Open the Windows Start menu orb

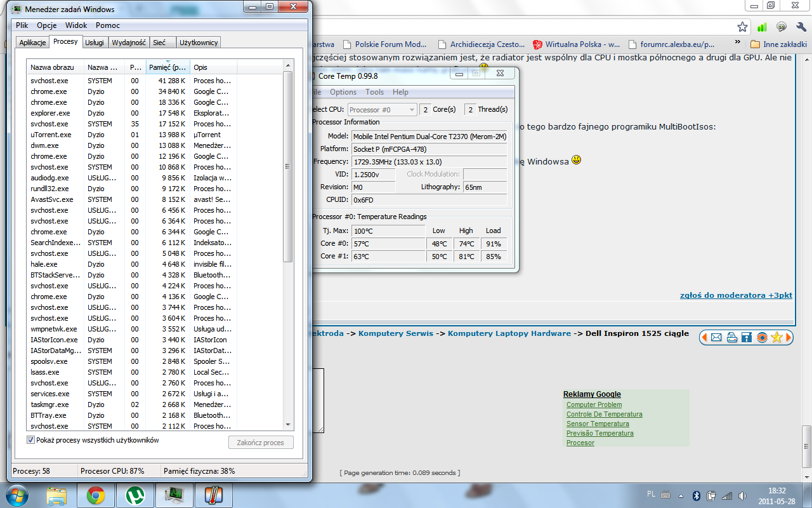(17, 495)
